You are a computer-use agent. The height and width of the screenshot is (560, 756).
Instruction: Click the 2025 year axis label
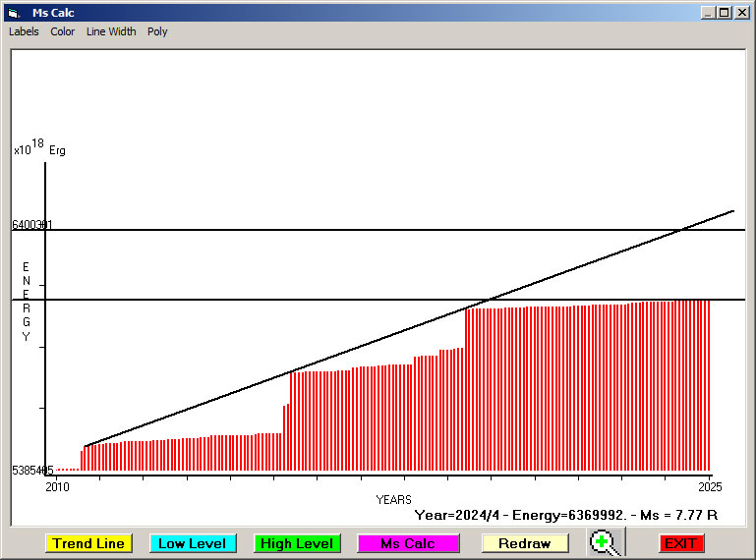pyautogui.click(x=710, y=486)
